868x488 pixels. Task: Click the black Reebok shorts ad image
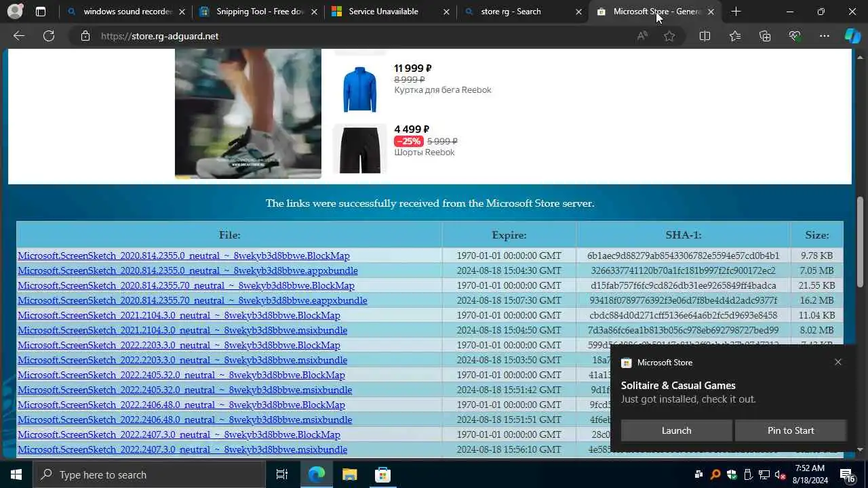tap(359, 149)
